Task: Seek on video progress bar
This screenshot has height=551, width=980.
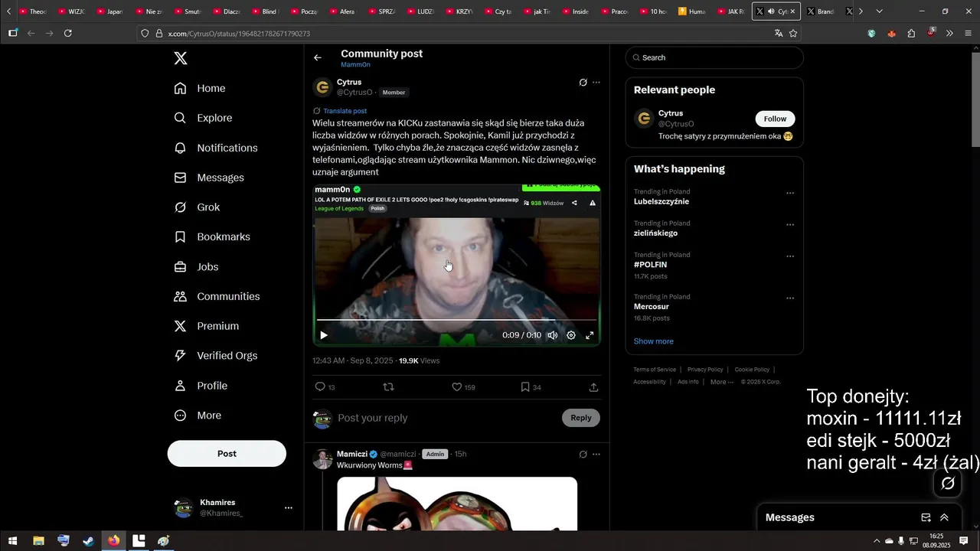Action: (x=456, y=319)
